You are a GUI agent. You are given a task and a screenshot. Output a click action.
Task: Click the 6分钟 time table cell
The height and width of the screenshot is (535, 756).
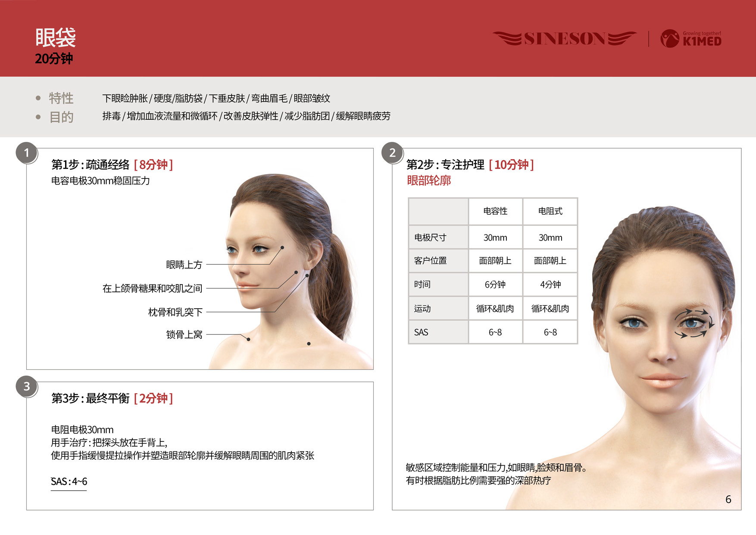[x=495, y=285]
